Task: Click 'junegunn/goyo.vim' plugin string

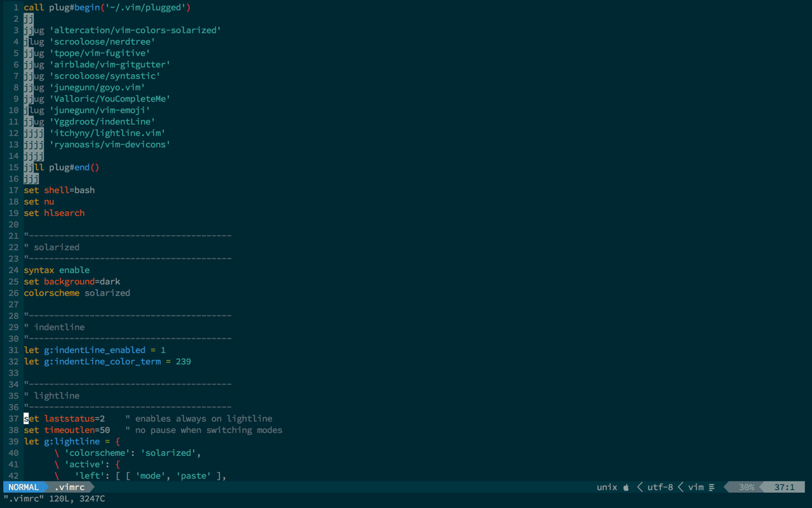Action: [x=98, y=87]
